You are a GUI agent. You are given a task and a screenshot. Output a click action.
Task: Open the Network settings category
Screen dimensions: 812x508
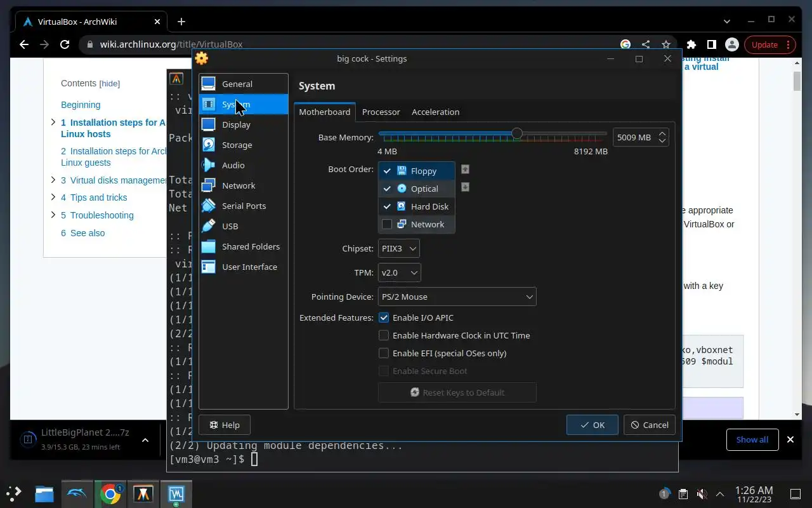click(x=244, y=185)
